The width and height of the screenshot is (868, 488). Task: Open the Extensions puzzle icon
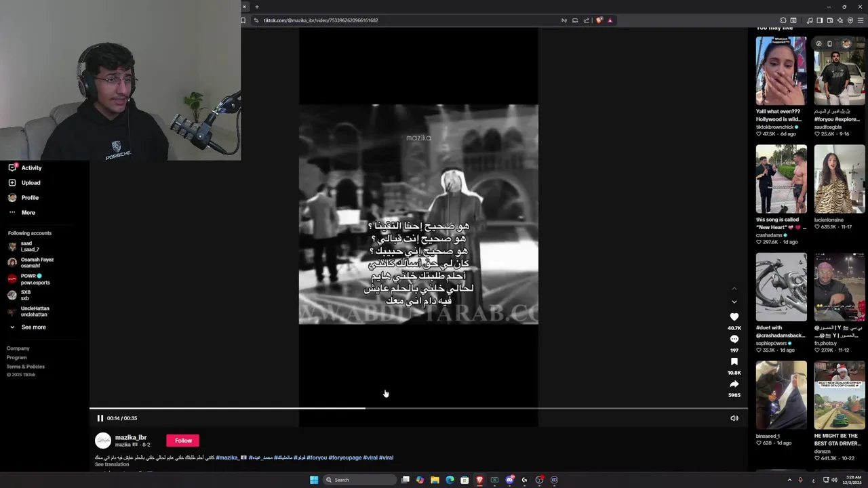783,20
